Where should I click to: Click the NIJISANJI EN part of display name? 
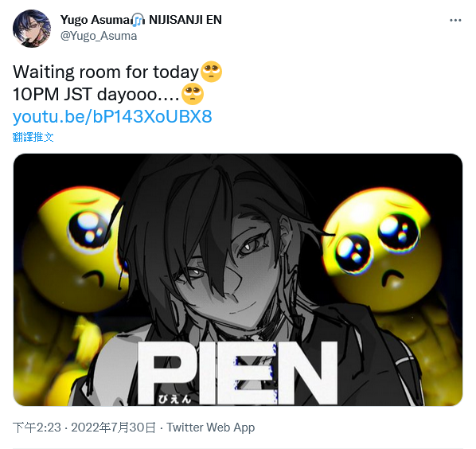(185, 20)
